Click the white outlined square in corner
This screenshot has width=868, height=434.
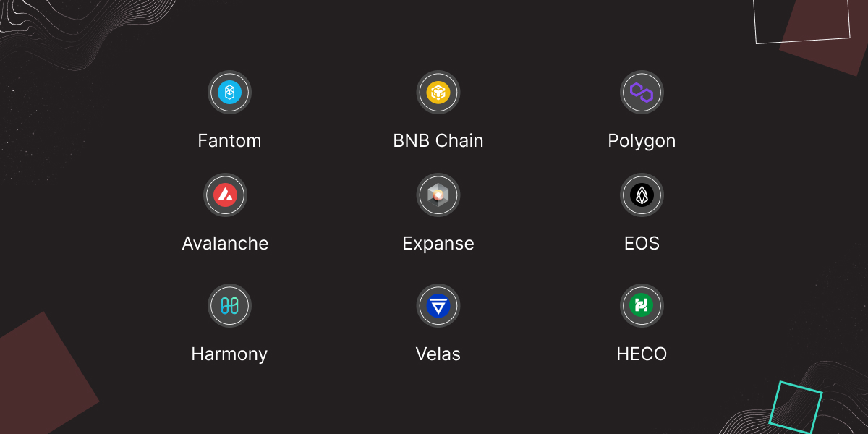coord(801,20)
